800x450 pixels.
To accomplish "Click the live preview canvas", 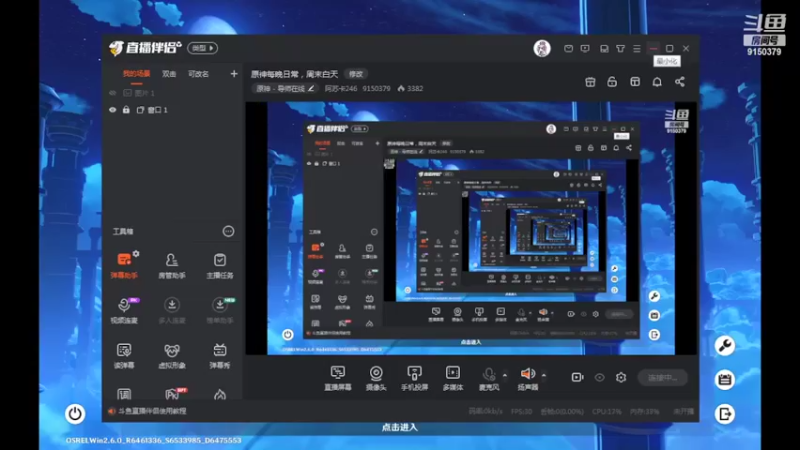I will [x=471, y=228].
